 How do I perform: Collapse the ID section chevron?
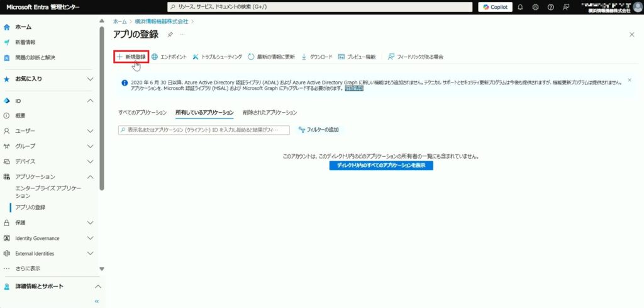pyautogui.click(x=91, y=101)
